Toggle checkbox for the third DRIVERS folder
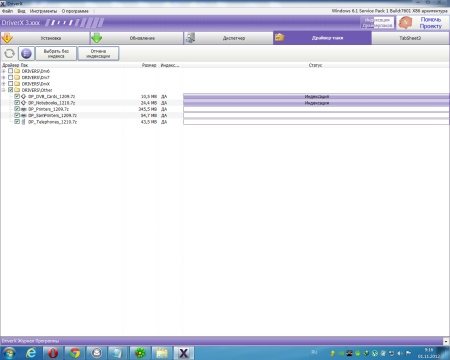The height and width of the screenshot is (360, 450). point(11,84)
